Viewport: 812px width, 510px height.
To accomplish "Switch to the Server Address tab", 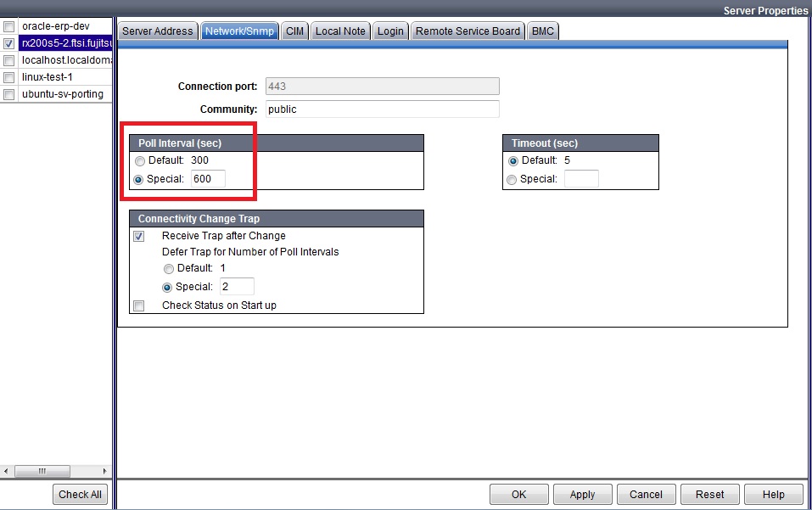I will pyautogui.click(x=157, y=31).
